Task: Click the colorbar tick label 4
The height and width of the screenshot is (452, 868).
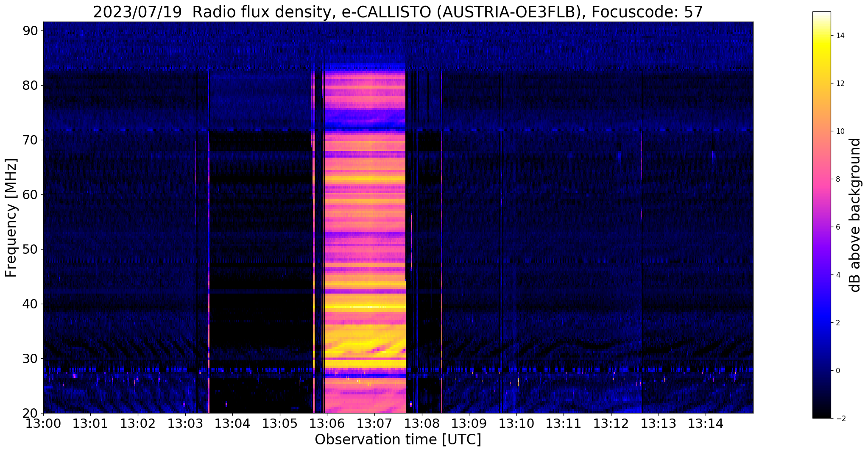Action: tap(837, 275)
